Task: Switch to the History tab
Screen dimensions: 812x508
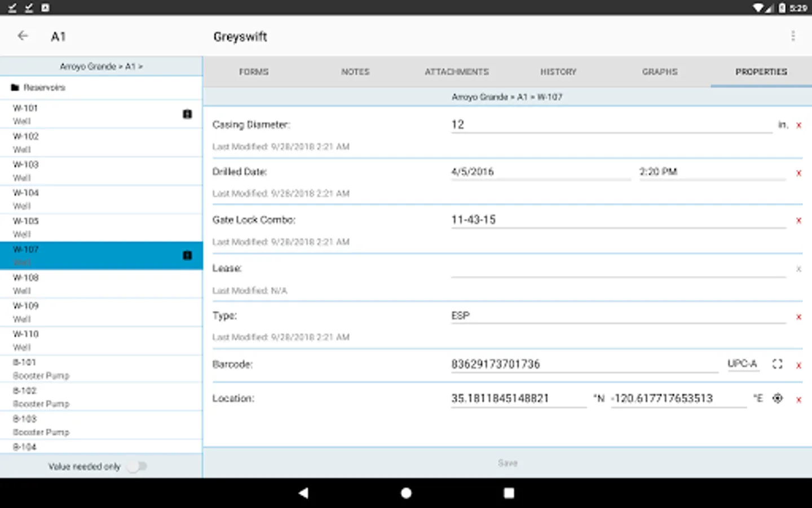Action: [x=558, y=72]
